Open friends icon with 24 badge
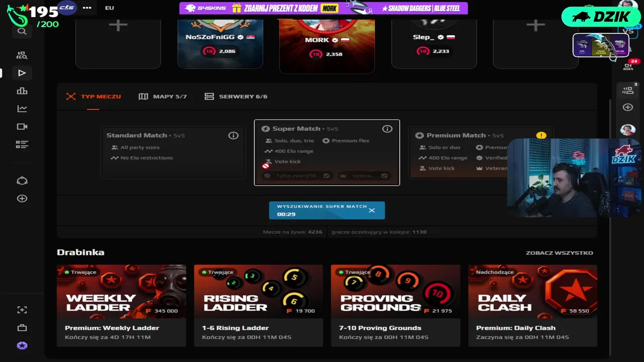 tap(628, 66)
